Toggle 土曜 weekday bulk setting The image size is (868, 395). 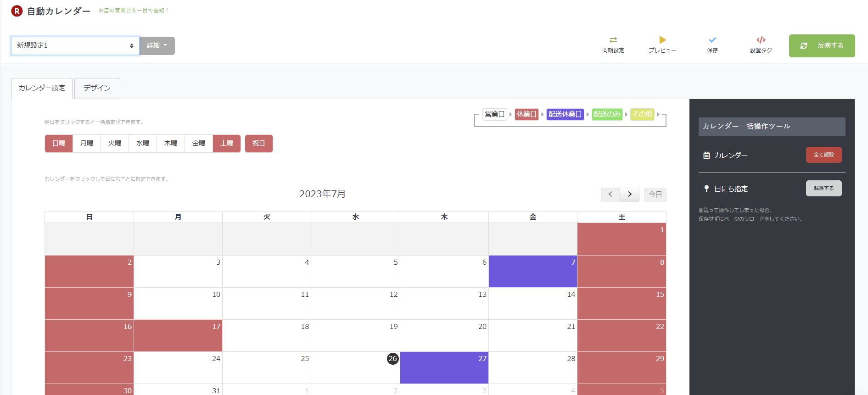(227, 144)
